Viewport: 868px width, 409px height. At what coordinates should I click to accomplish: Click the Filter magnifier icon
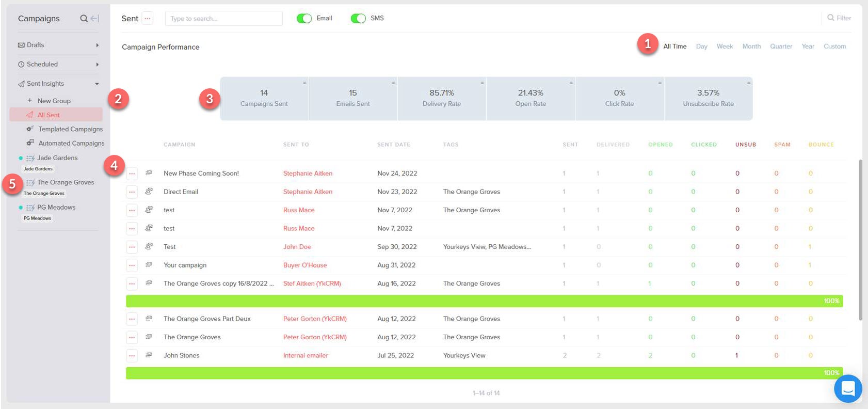[831, 18]
